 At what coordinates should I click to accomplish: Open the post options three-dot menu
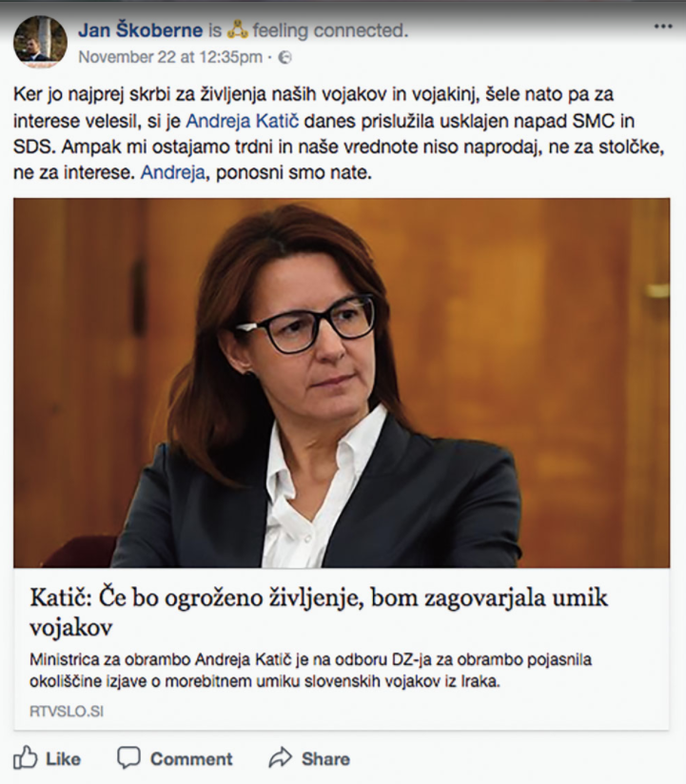point(662,27)
